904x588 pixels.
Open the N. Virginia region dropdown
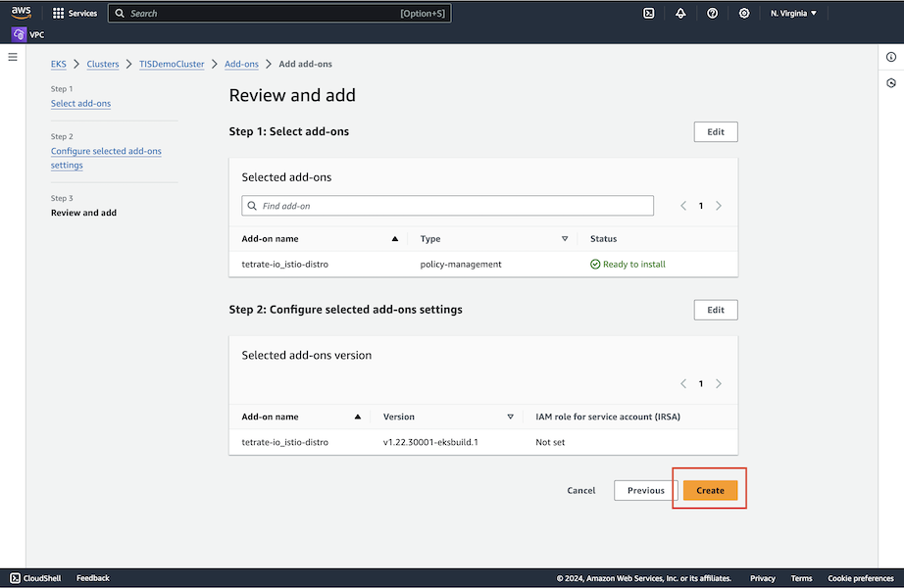793,14
